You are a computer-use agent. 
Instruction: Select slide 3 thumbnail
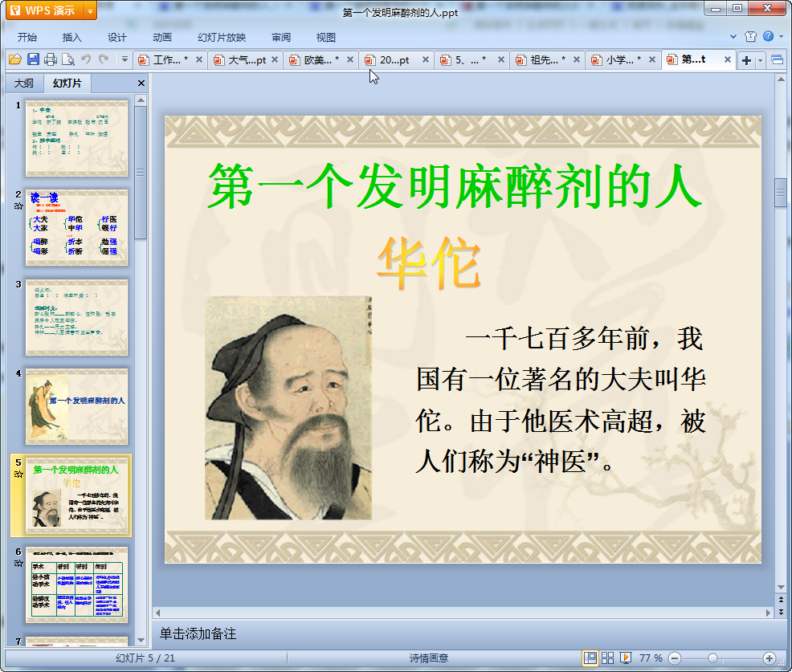coord(77,318)
